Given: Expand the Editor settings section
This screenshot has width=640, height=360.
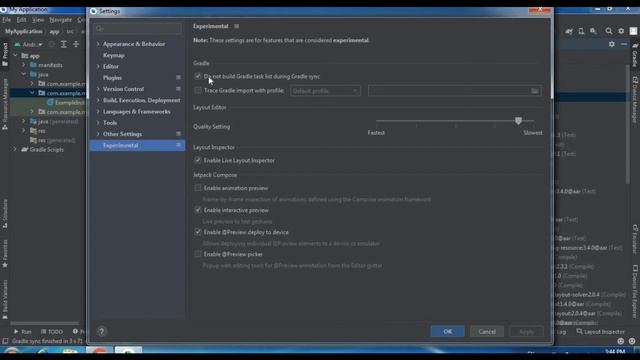Looking at the screenshot, I should click(98, 66).
